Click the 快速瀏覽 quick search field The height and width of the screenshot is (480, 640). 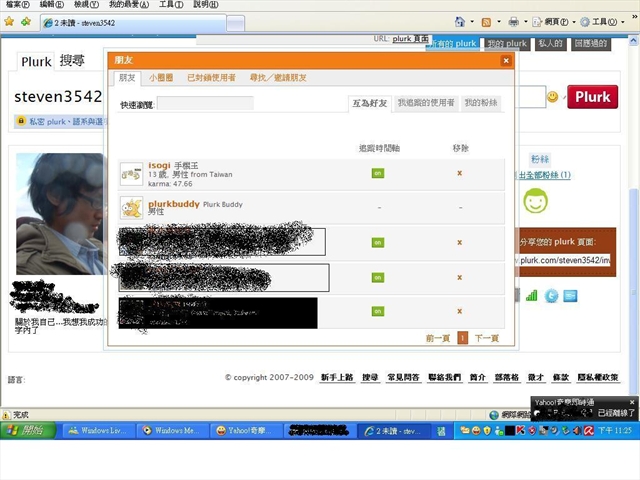click(x=205, y=103)
